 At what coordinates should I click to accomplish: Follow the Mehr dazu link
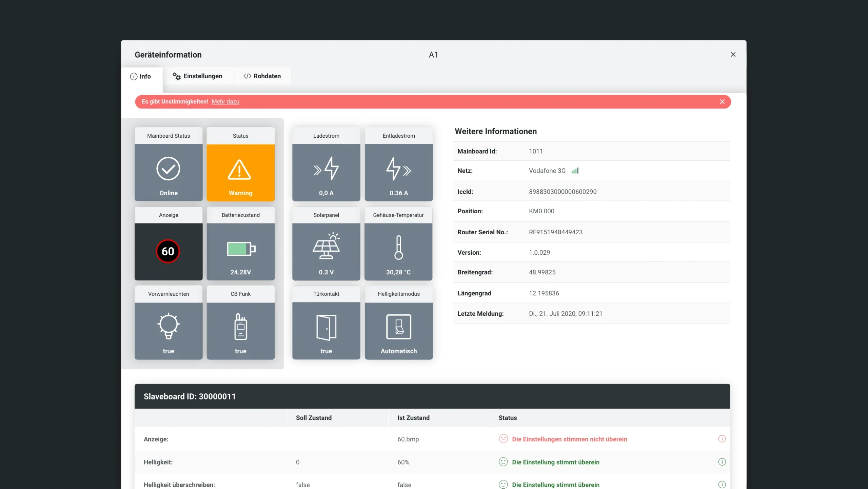[225, 101]
